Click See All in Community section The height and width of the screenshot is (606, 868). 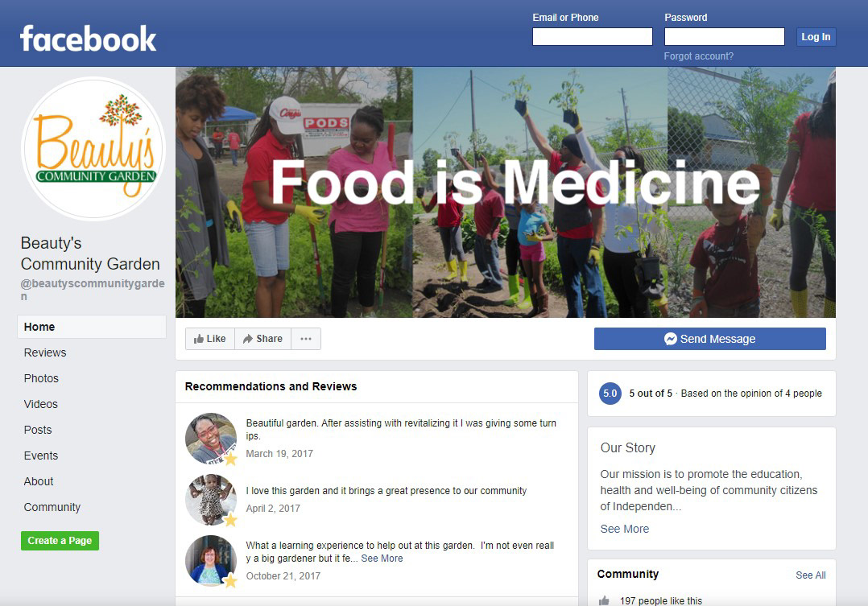(810, 575)
